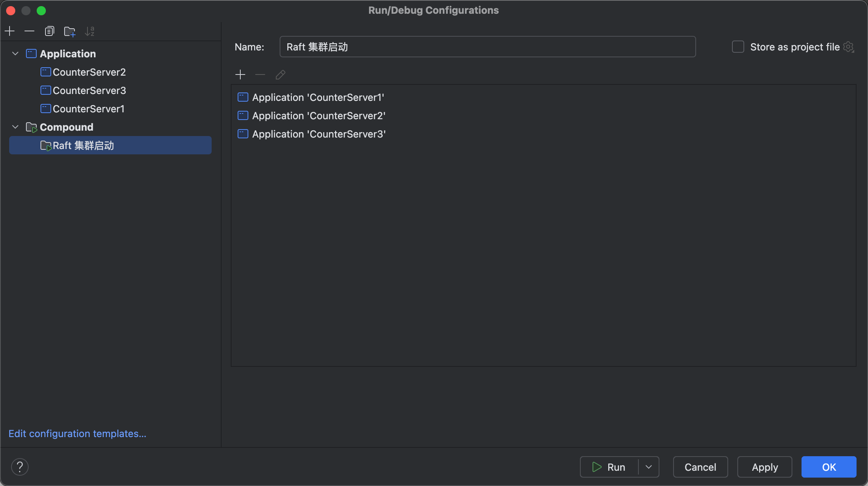Enable Store as project file checkbox
Viewport: 868px width, 486px height.
738,47
